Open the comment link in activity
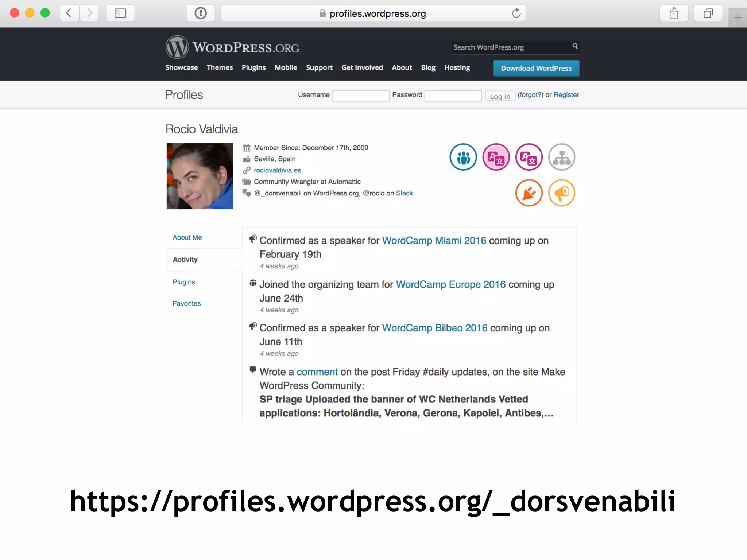Screen dimensions: 747x560 tap(317, 372)
